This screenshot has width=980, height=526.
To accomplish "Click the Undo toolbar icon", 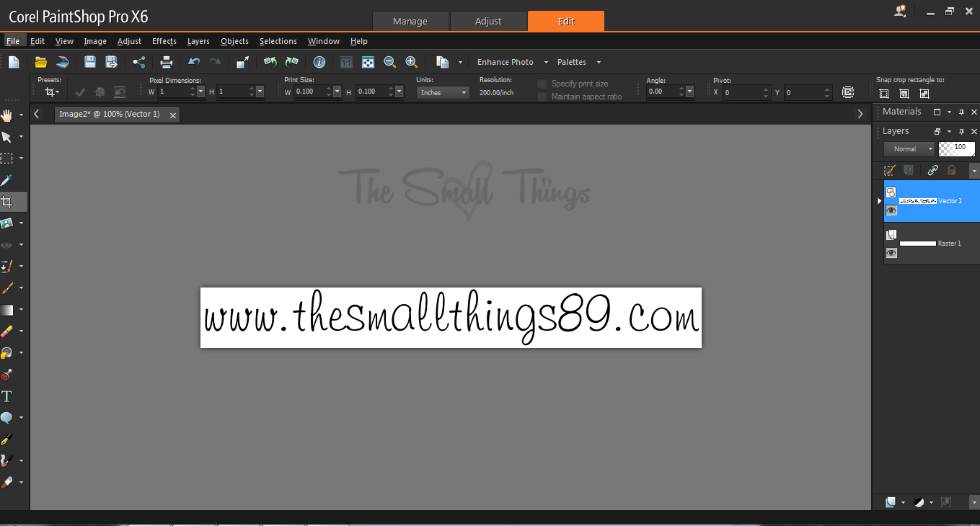I will (x=193, y=62).
